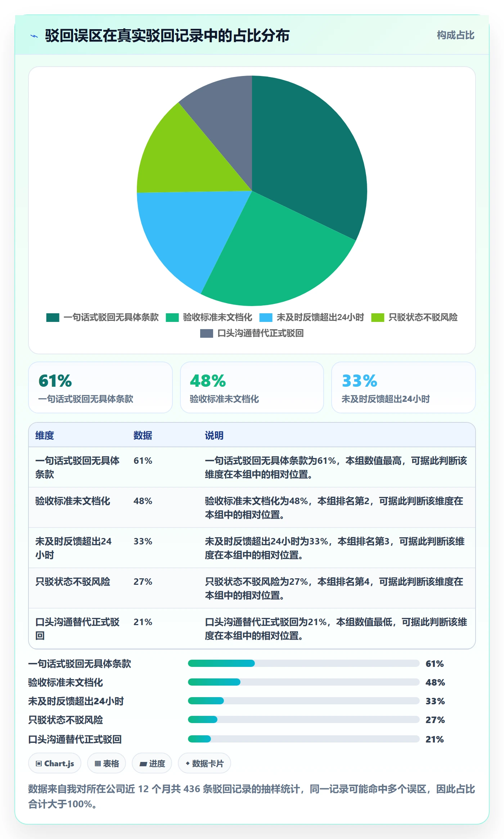Click the 48% progress bar
504x839 pixels.
pyautogui.click(x=304, y=682)
